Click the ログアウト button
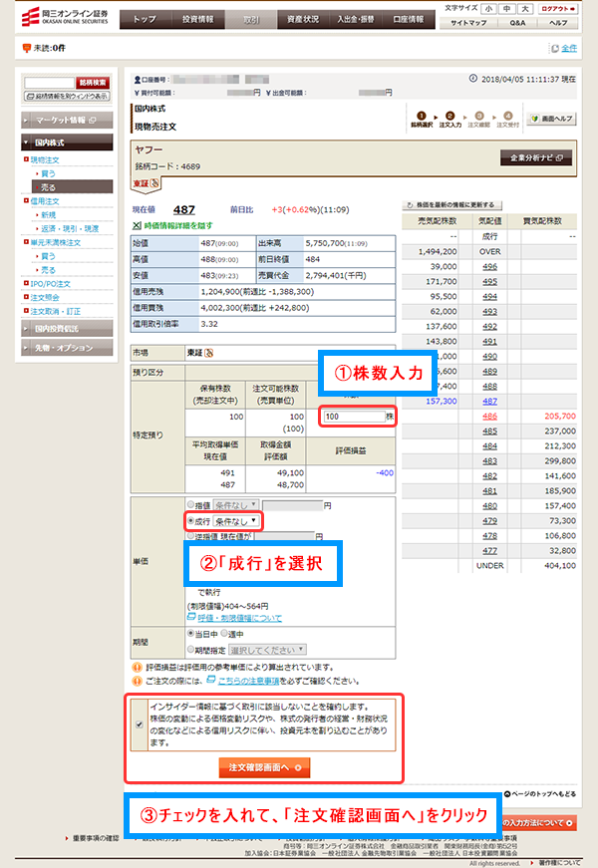 tap(557, 8)
